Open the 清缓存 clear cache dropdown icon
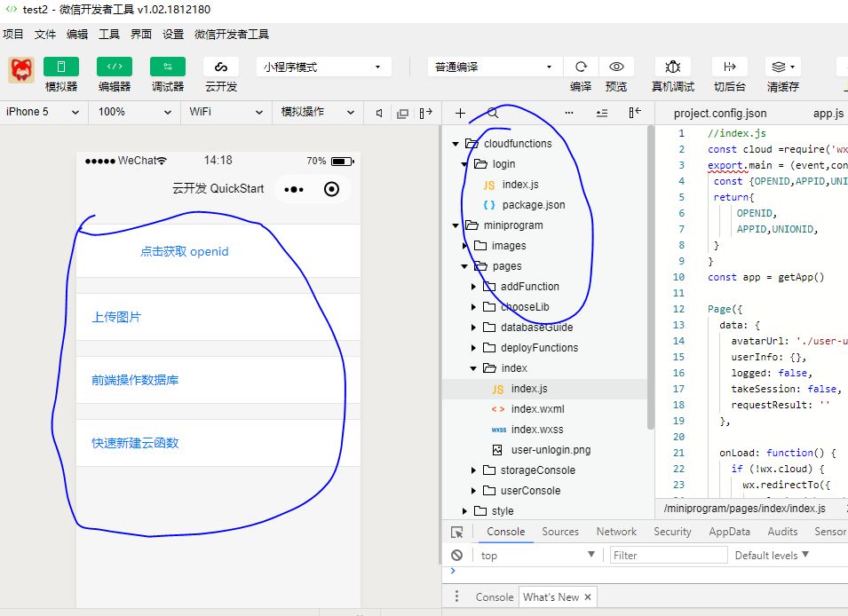848x616 pixels. pos(783,67)
